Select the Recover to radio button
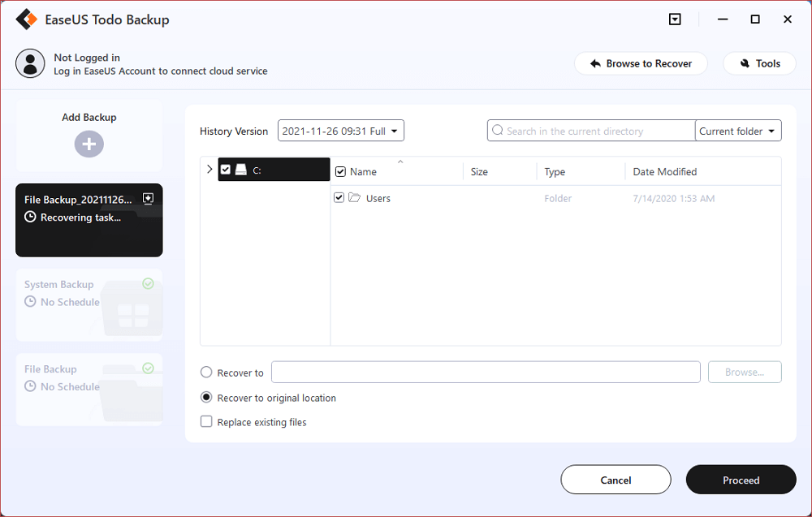 coord(206,372)
